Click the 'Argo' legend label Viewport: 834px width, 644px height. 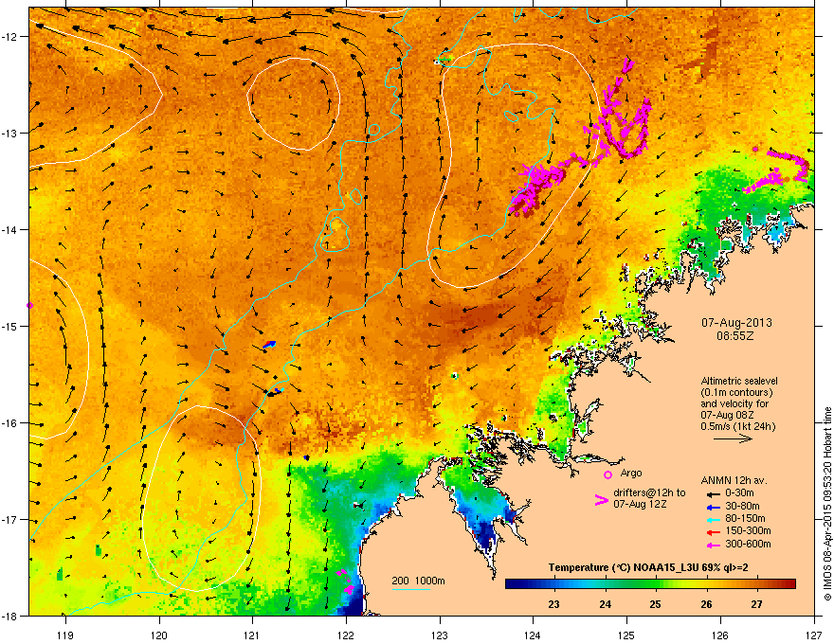(631, 474)
